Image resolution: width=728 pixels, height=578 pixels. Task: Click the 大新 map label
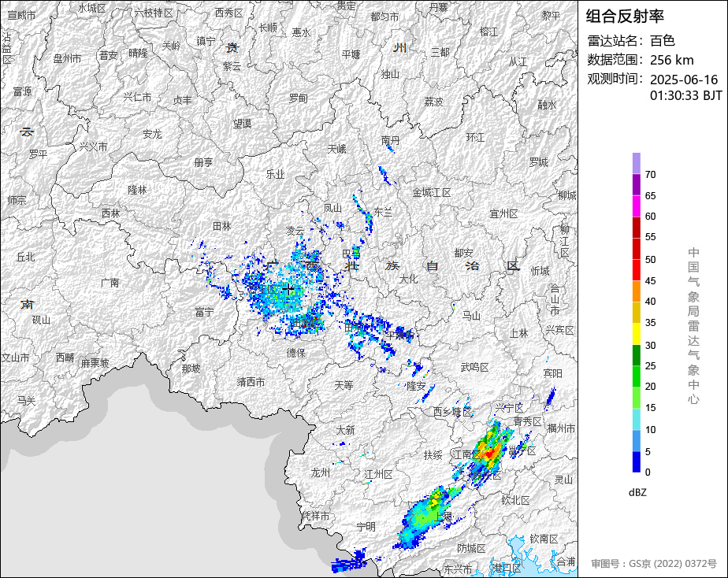(x=345, y=430)
